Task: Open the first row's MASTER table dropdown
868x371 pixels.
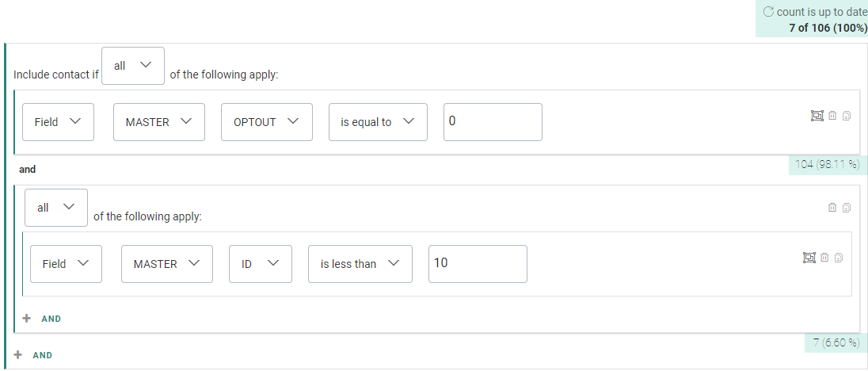Action: [158, 122]
